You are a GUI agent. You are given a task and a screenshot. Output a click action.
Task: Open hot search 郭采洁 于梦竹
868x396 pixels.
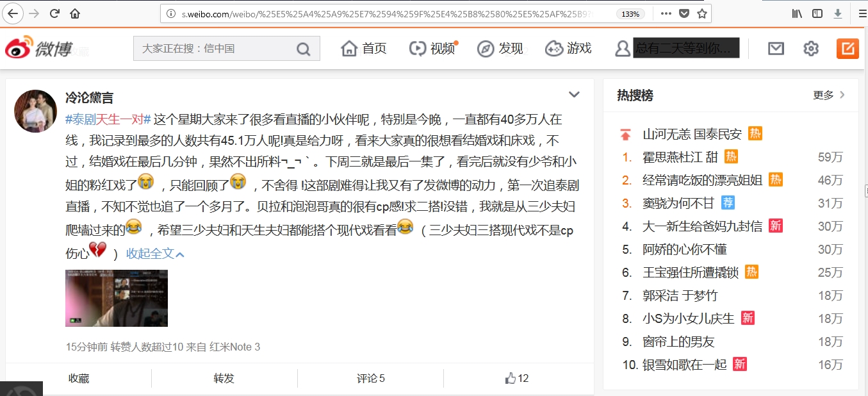tap(680, 295)
